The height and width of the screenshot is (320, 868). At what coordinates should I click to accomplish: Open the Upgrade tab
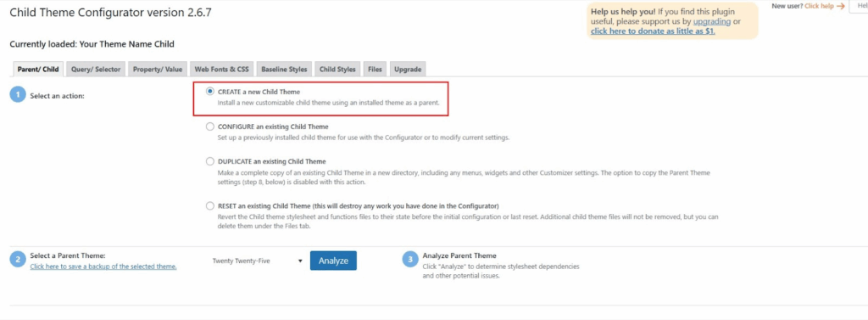click(x=408, y=70)
